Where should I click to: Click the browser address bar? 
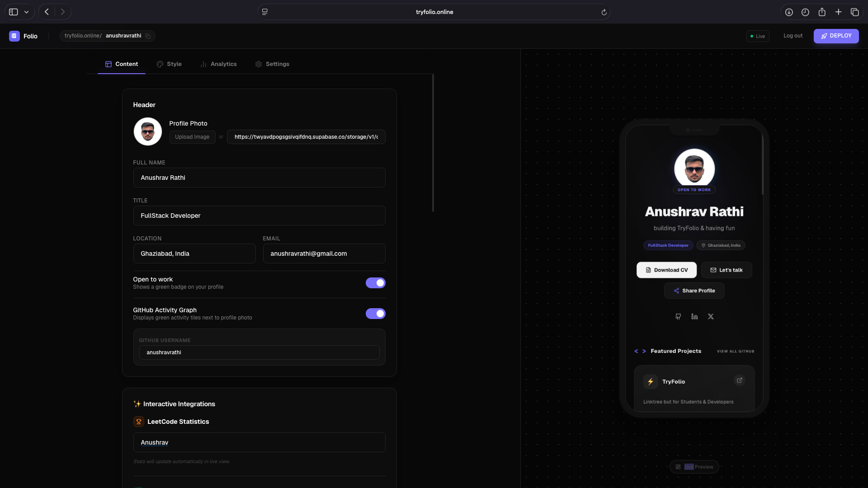pyautogui.click(x=434, y=12)
